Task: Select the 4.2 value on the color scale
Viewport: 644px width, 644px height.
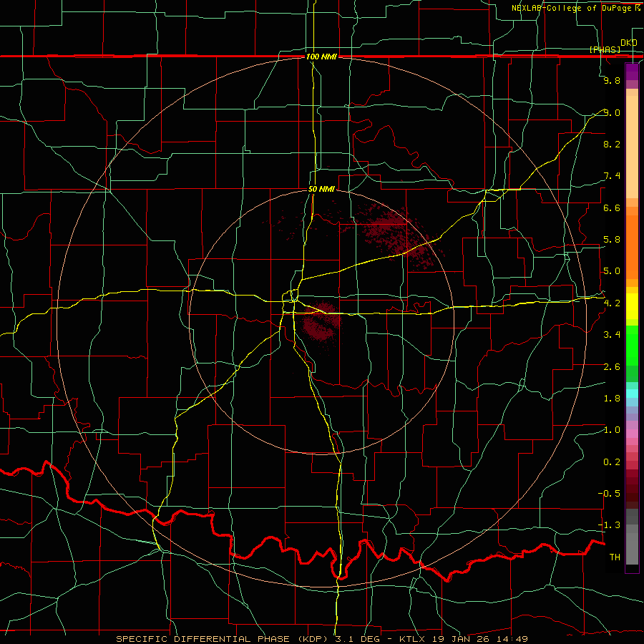Action: [612, 303]
